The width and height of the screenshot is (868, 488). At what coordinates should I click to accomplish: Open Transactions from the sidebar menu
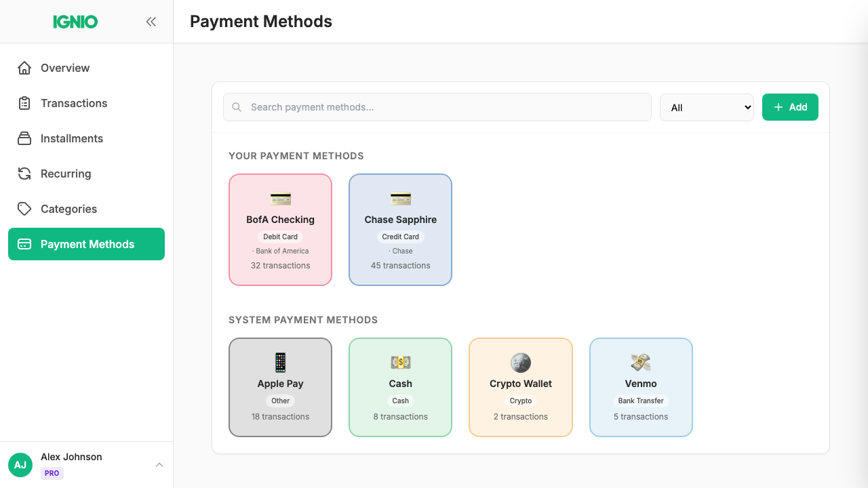coord(74,103)
